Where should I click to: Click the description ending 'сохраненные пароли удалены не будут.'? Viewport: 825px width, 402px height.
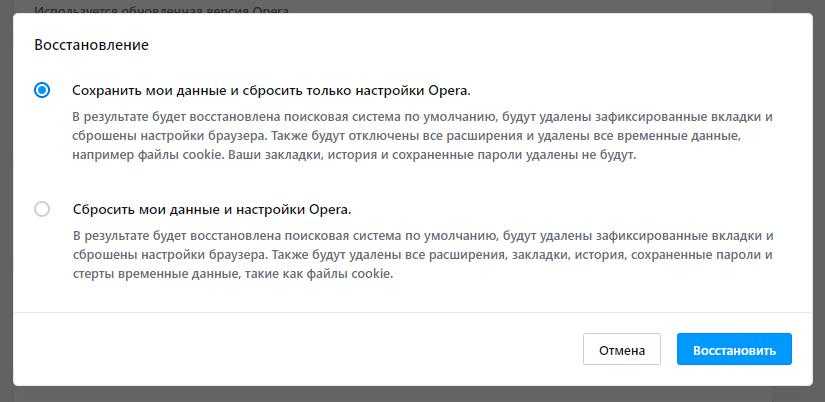point(422,136)
